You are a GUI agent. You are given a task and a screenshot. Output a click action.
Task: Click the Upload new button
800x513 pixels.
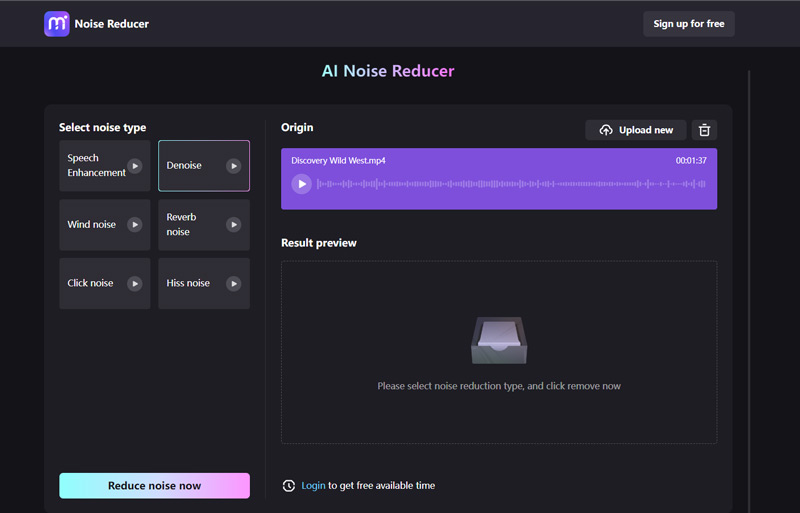pyautogui.click(x=636, y=130)
